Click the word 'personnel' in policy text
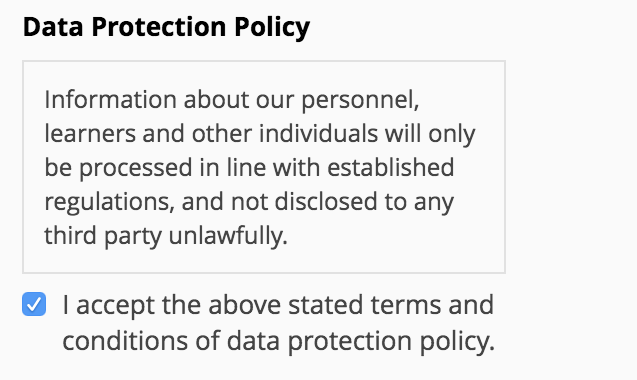Screen dimensions: 637x380 click(x=360, y=101)
